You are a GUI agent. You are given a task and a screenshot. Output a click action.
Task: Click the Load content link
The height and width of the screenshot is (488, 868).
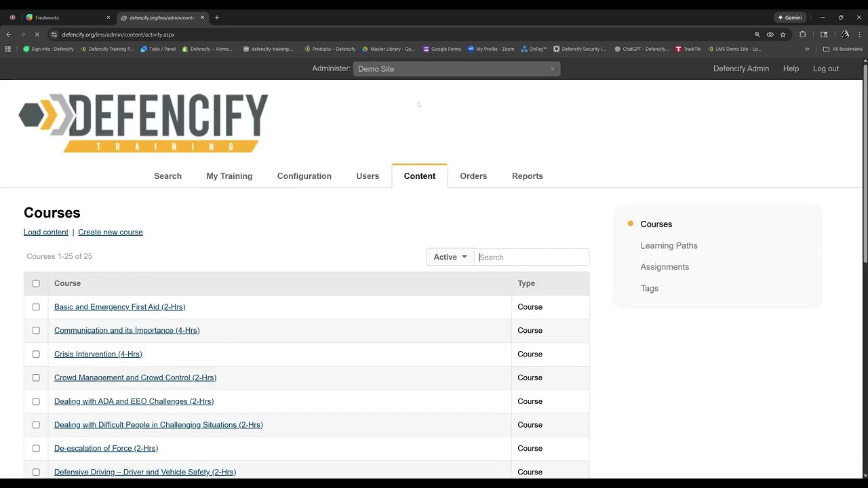pyautogui.click(x=46, y=232)
